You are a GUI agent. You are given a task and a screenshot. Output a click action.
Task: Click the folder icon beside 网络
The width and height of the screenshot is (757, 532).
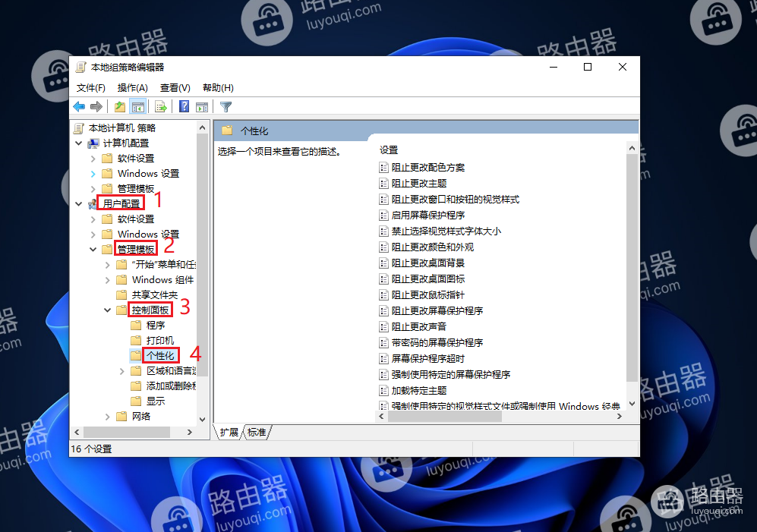121,417
